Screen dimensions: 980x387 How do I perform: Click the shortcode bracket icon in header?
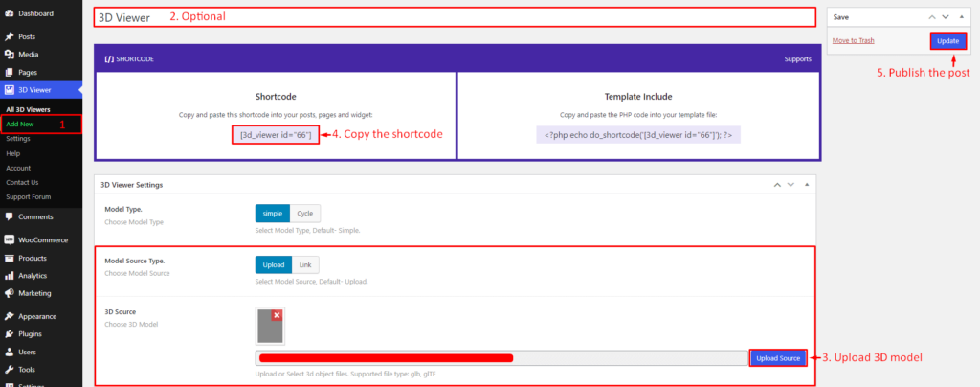click(x=109, y=59)
